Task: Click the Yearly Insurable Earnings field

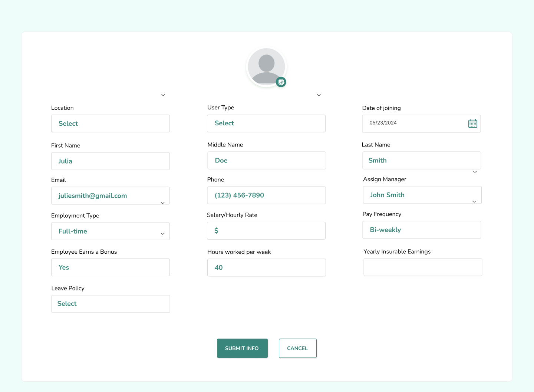Action: [x=423, y=267]
